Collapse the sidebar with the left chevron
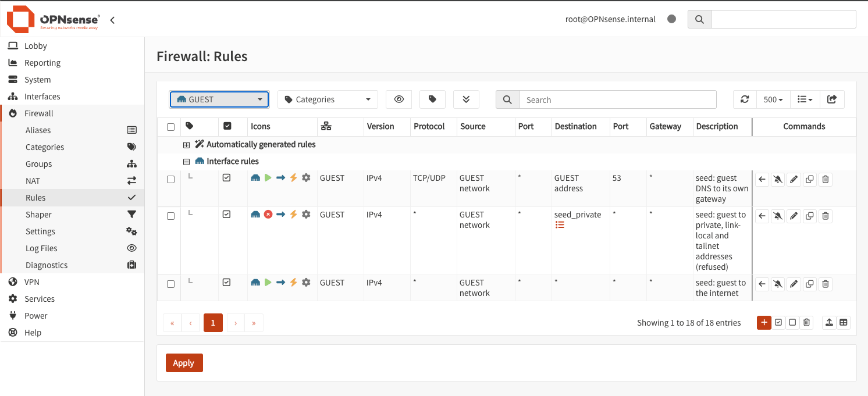This screenshot has width=868, height=396. pyautogui.click(x=112, y=20)
